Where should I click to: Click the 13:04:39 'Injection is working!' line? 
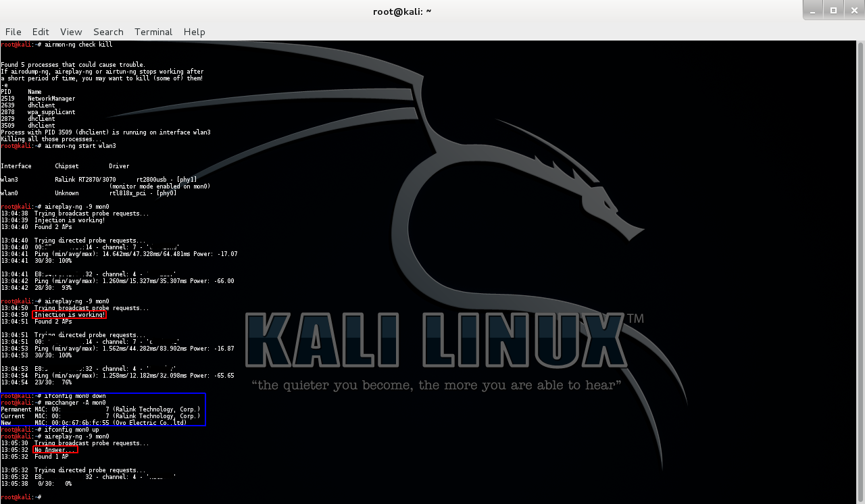(53, 220)
